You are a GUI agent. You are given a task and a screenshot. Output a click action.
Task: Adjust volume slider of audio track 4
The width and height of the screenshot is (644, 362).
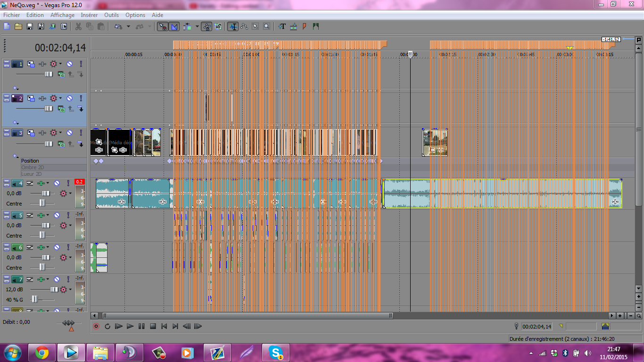tap(46, 193)
